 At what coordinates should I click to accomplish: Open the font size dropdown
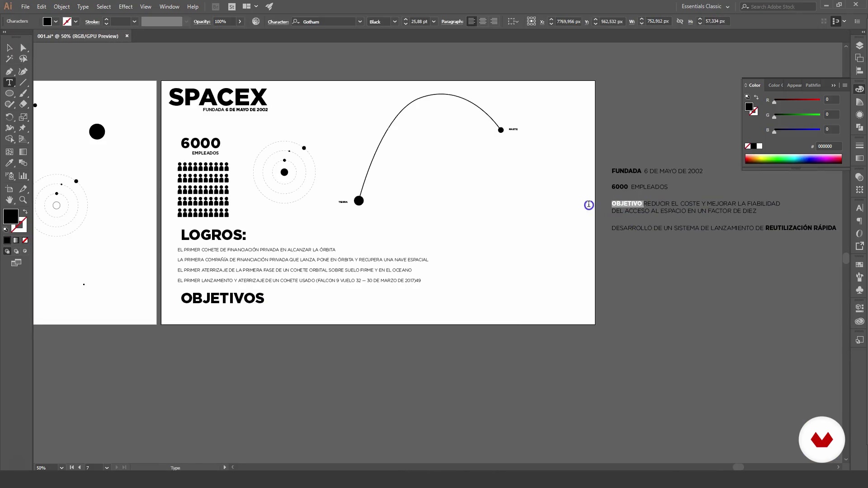click(434, 21)
